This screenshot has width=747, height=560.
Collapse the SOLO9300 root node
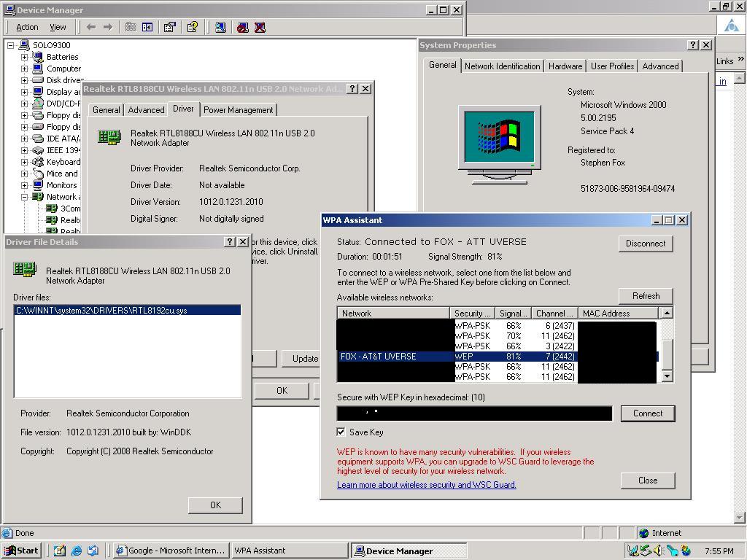pos(10,45)
